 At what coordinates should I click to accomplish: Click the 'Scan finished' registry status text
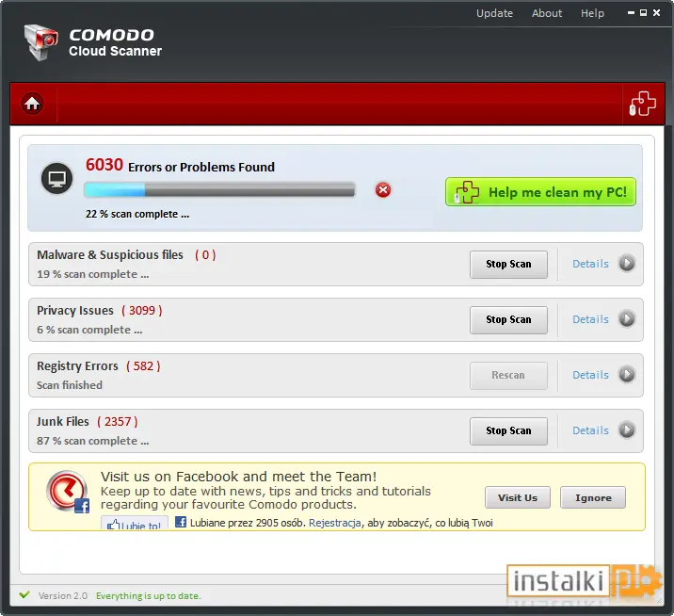[70, 385]
